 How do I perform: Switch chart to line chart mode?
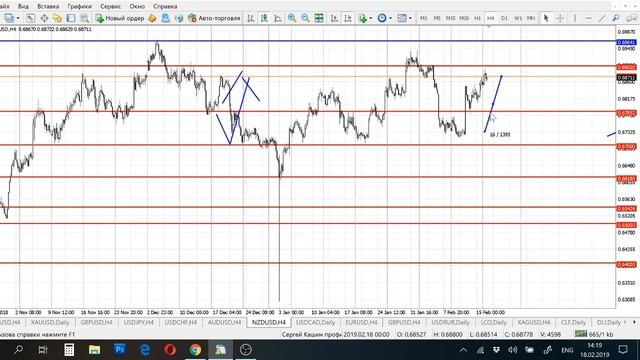coord(278,18)
